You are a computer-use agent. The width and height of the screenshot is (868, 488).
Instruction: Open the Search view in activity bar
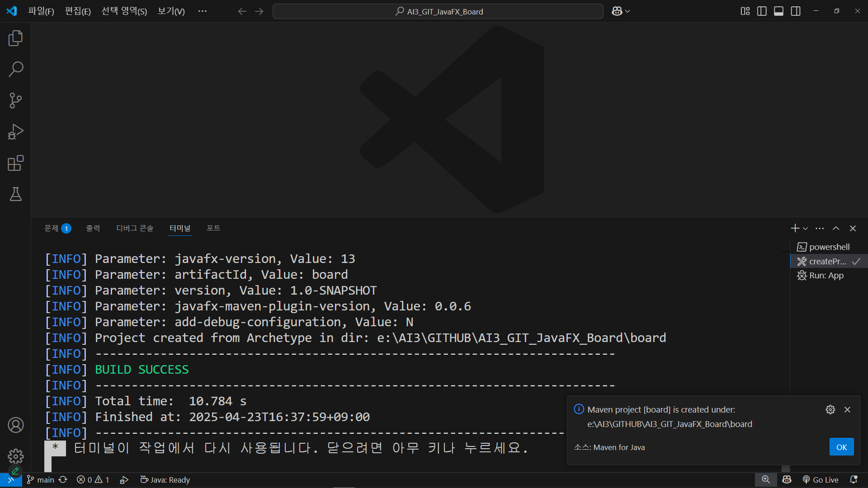[x=15, y=69]
